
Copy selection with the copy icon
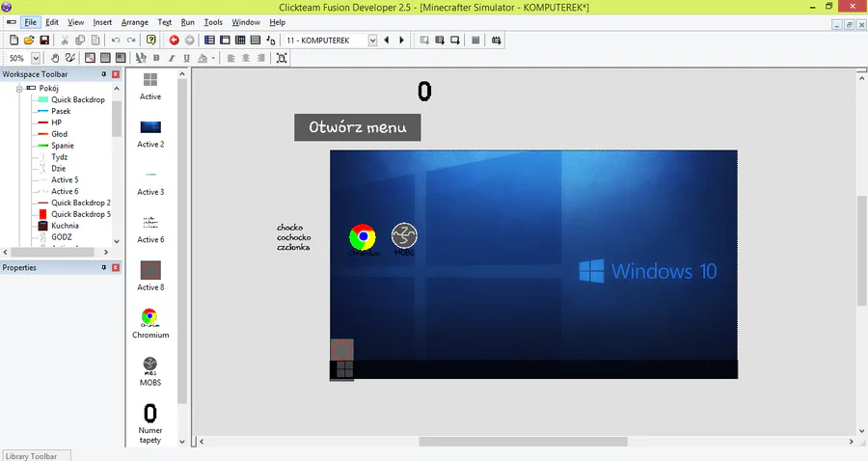(80, 40)
